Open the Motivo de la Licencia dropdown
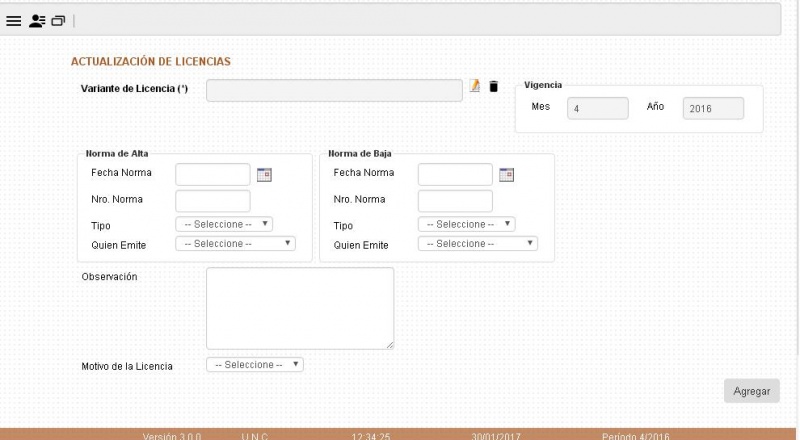The width and height of the screenshot is (800, 440). pyautogui.click(x=254, y=364)
